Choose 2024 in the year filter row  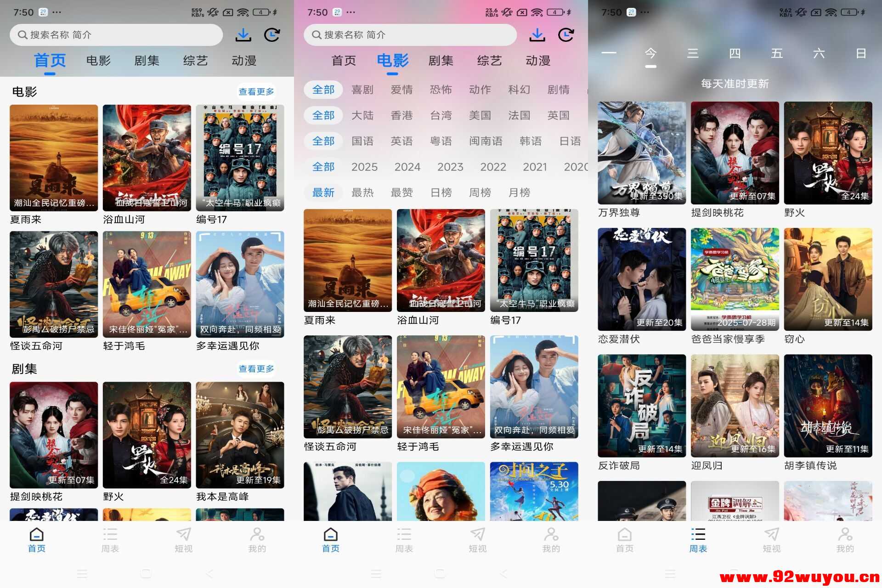click(407, 167)
